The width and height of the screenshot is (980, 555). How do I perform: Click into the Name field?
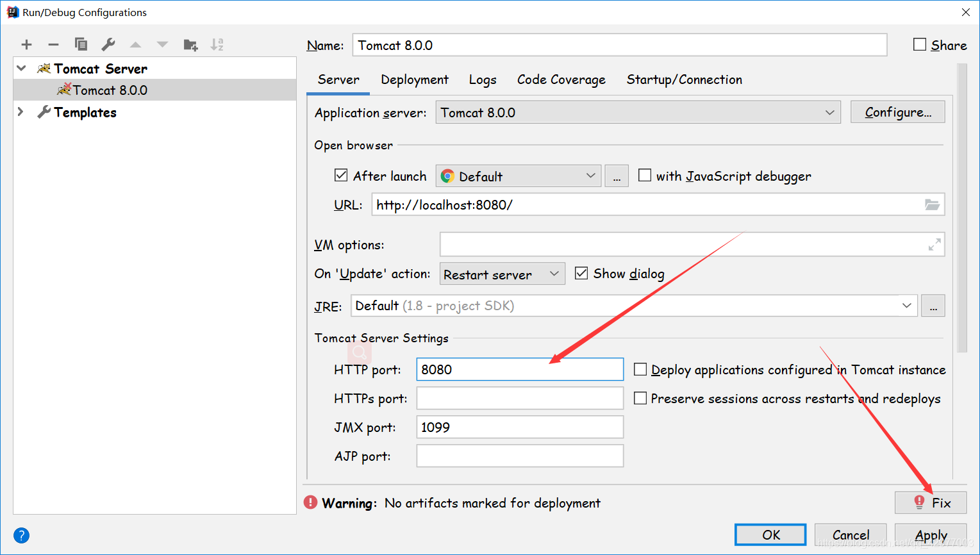point(619,45)
